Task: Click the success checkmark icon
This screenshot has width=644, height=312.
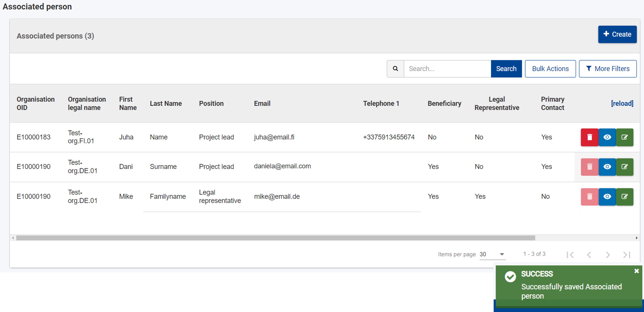Action: coord(510,277)
